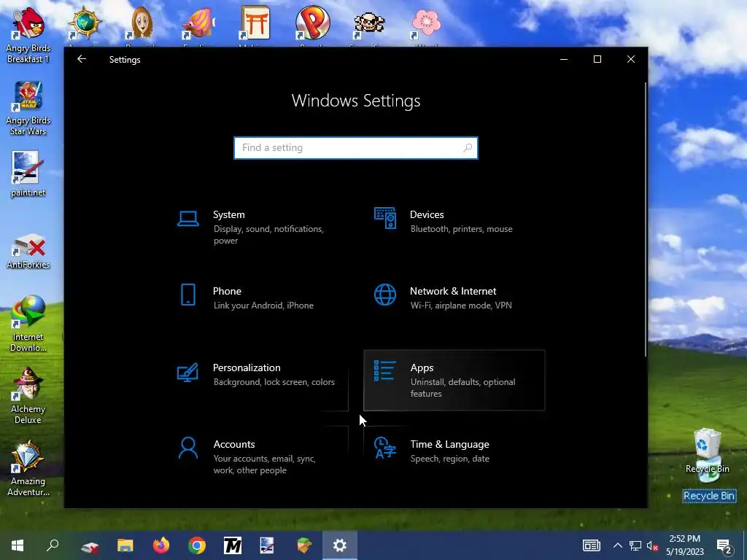747x560 pixels.
Task: Select the globe compass desktop shortcut
Action: 85,24
